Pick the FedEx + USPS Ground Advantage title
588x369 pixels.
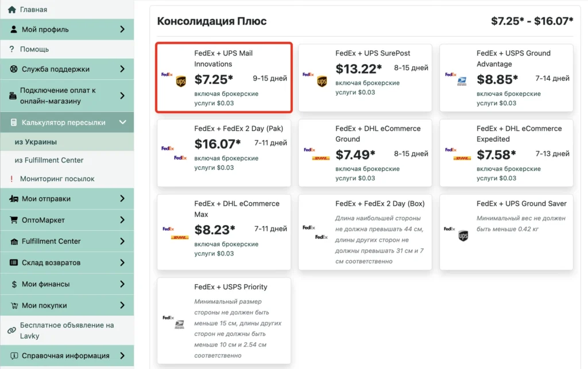coord(513,59)
